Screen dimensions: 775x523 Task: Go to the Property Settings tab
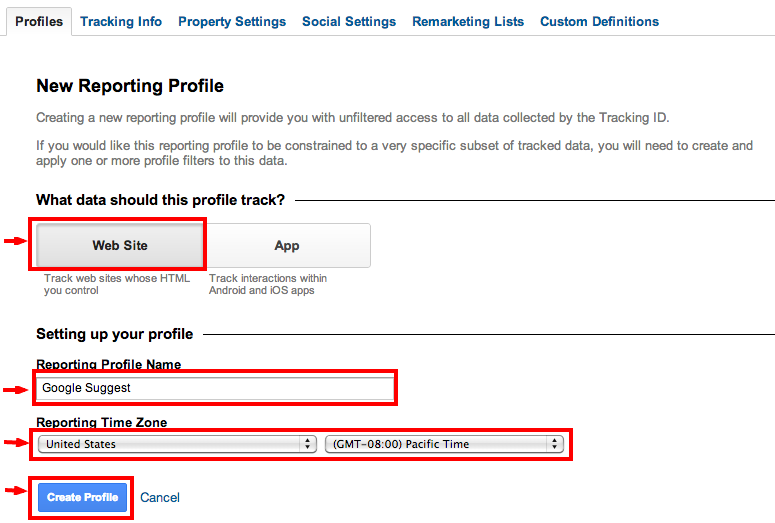[232, 21]
